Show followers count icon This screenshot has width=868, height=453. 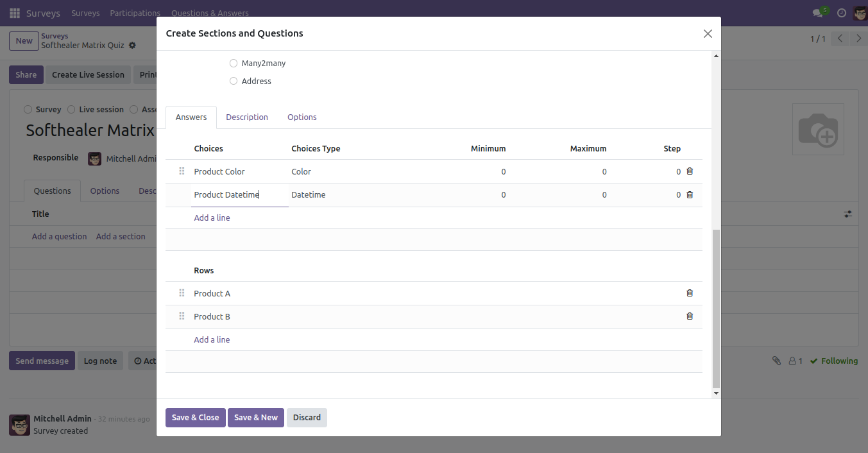(x=796, y=361)
